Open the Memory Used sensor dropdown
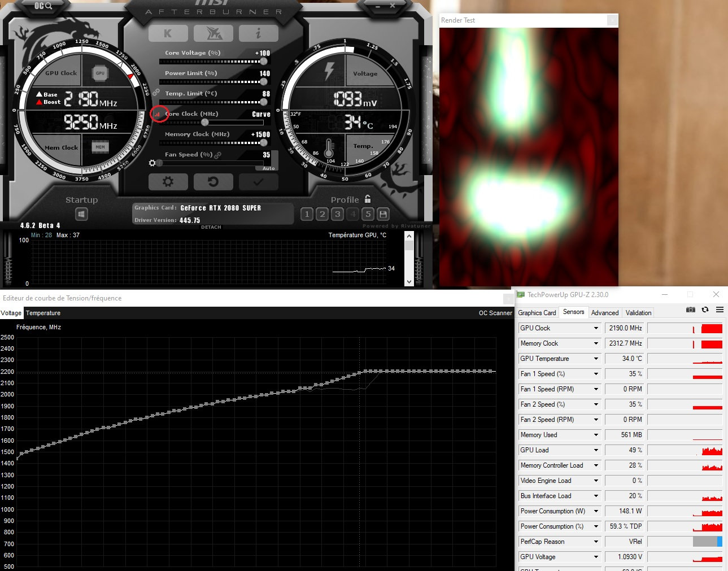 pyautogui.click(x=596, y=435)
